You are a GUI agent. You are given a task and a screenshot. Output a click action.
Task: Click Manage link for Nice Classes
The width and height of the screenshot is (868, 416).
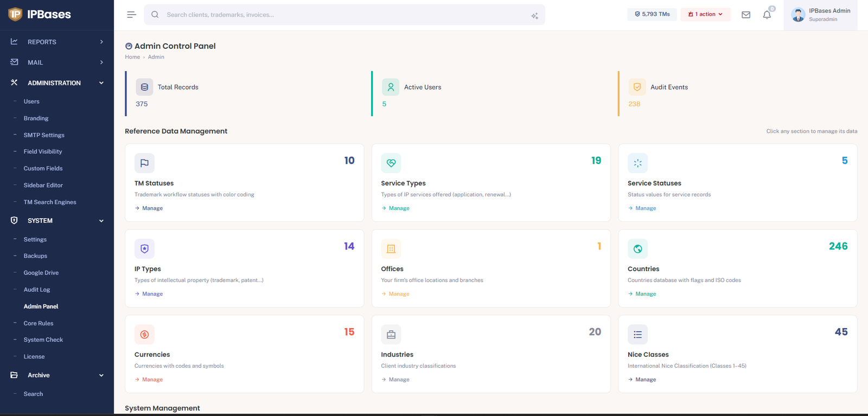point(642,380)
